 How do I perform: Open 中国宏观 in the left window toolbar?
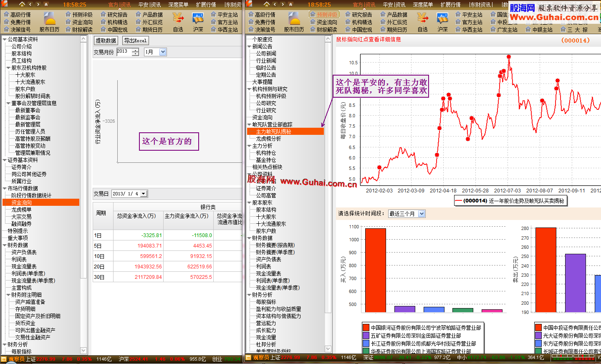[114, 30]
